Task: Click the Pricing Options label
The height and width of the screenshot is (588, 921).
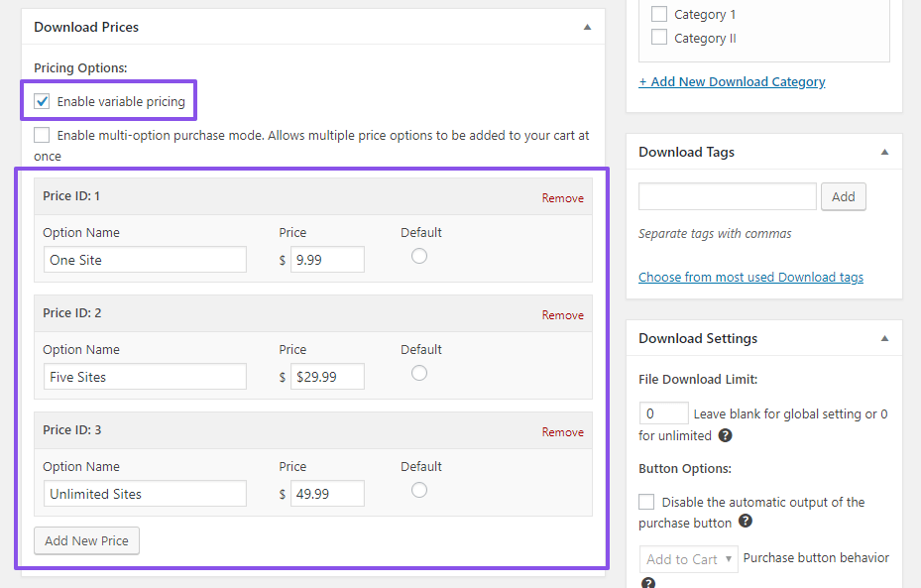Action: (80, 68)
